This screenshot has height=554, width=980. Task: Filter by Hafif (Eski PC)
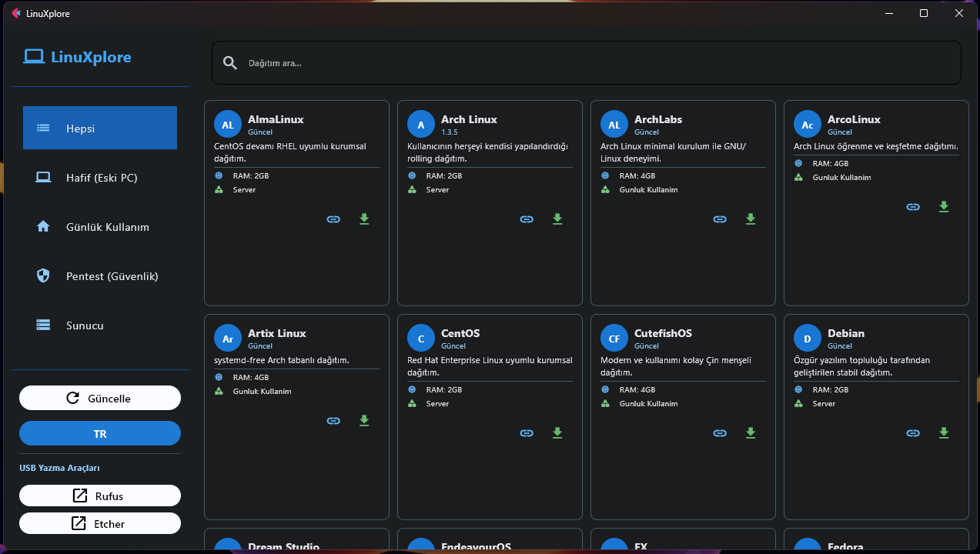coord(100,178)
